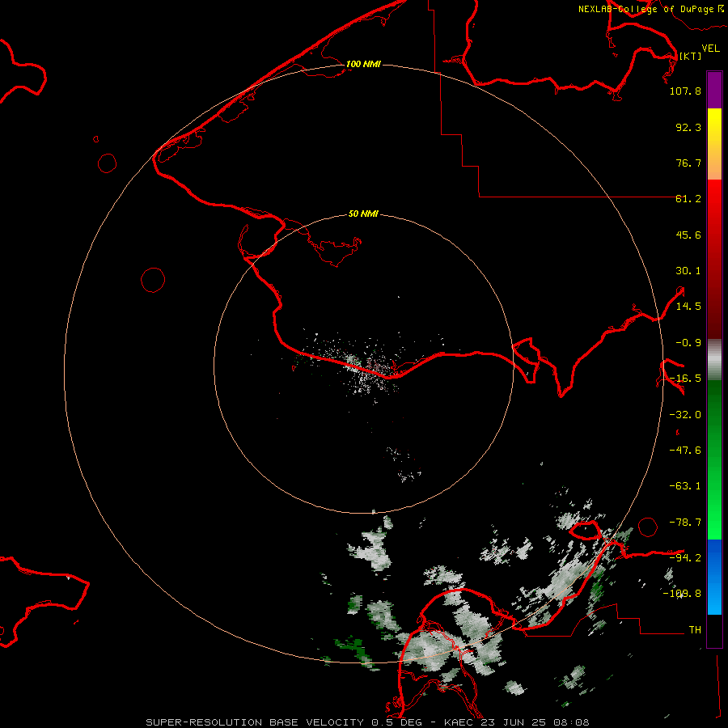Click the 50 NMI range ring label
Image resolution: width=728 pixels, height=728 pixels.
tap(363, 214)
